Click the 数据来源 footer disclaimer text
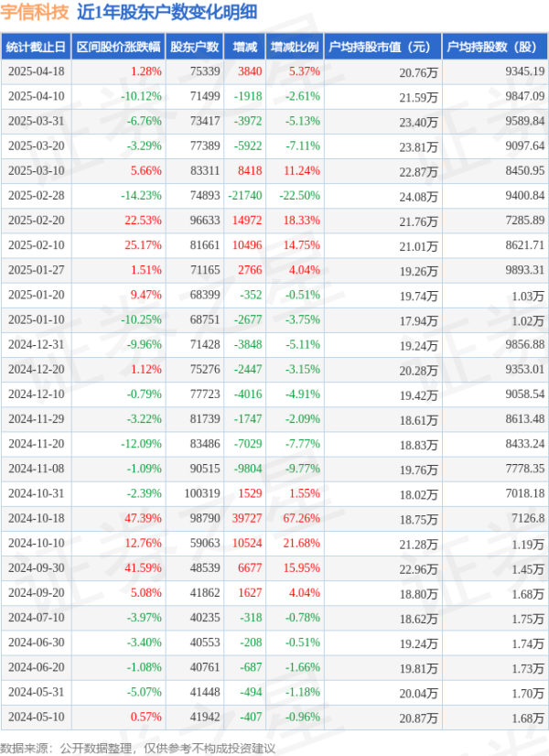The width and height of the screenshot is (549, 756). pos(138,748)
